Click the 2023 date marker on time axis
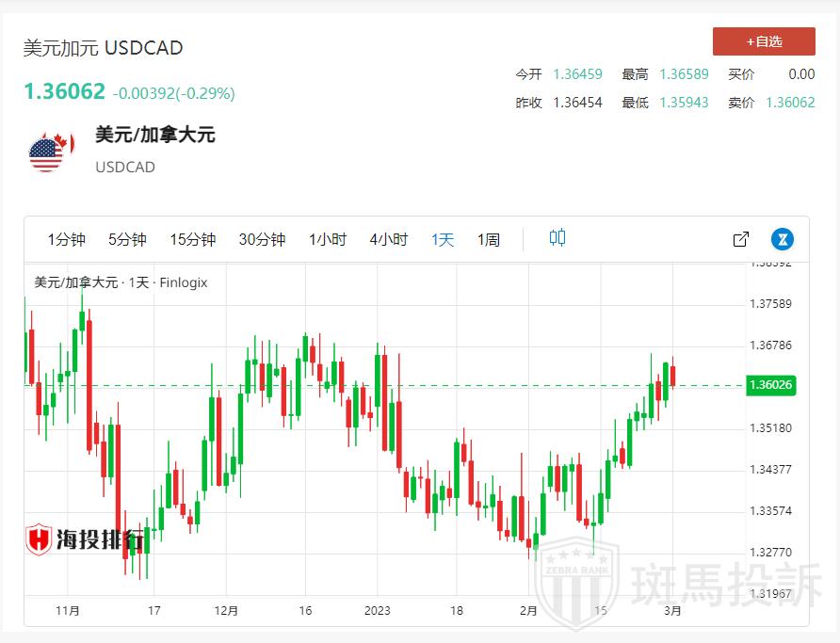 click(377, 610)
